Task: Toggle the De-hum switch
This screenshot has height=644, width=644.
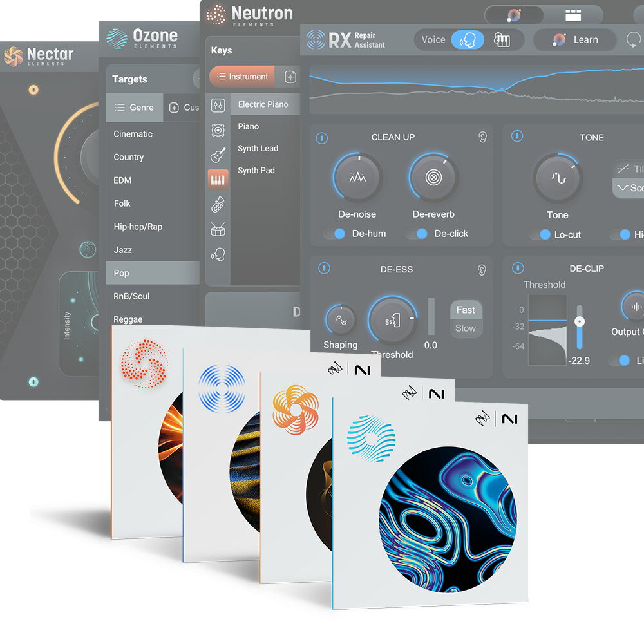Action: tap(334, 234)
